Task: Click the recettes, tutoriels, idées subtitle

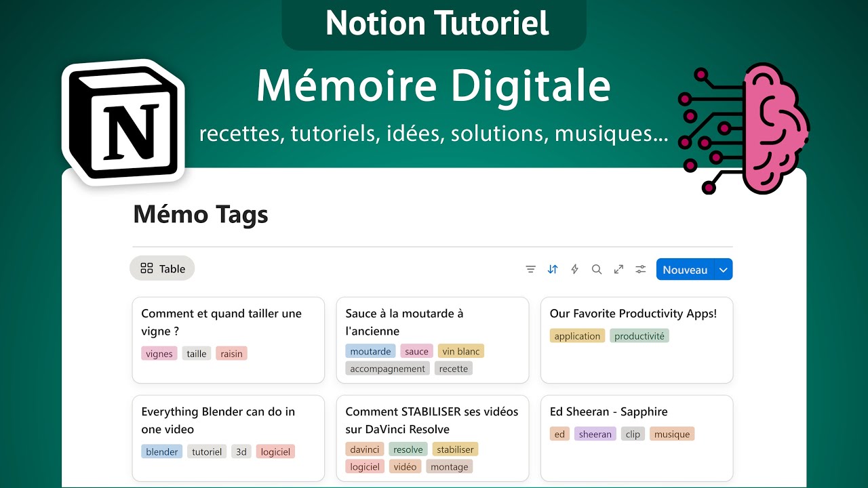Action: tap(434, 134)
